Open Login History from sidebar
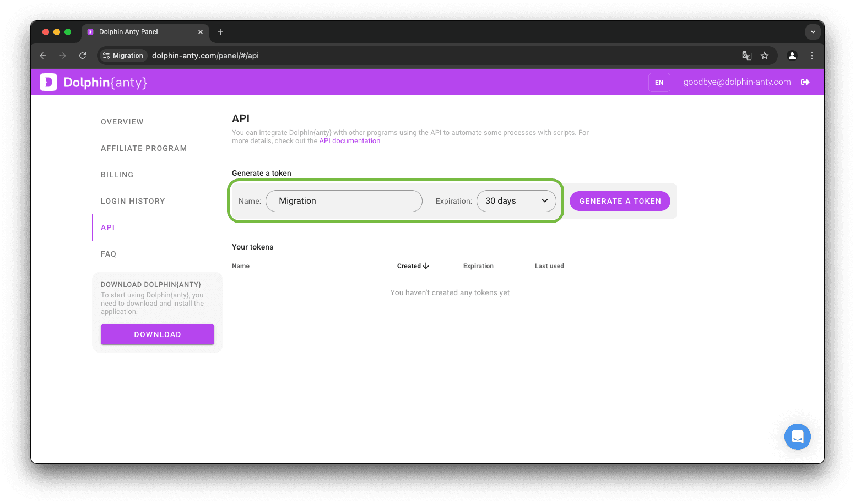The width and height of the screenshot is (855, 504). pos(133,201)
